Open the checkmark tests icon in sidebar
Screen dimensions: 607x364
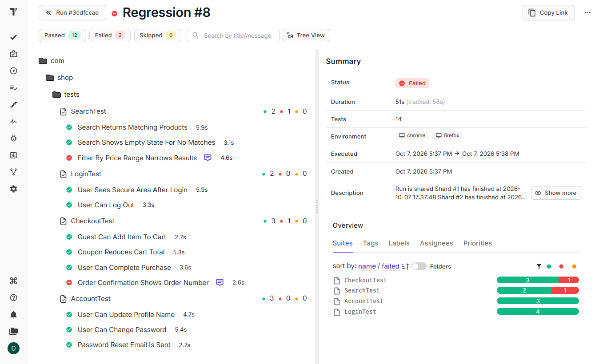pyautogui.click(x=13, y=37)
